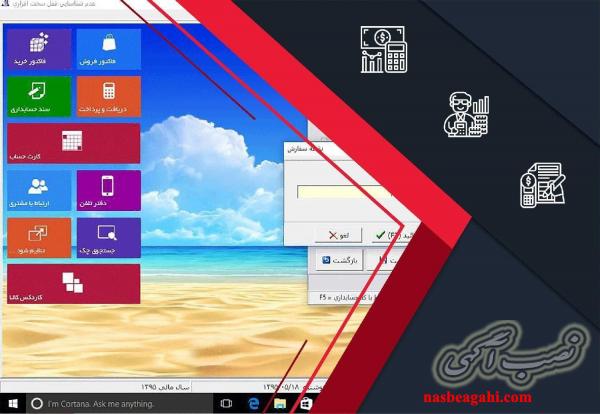Open receipts and payments tile (دریافت و پرداخت)
This screenshot has width=600, height=414.
[108, 97]
